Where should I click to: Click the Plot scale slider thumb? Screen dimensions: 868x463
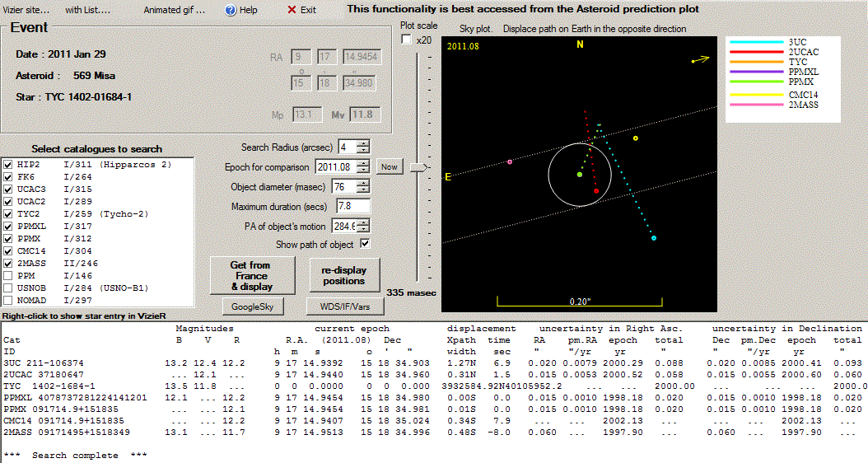[419, 167]
